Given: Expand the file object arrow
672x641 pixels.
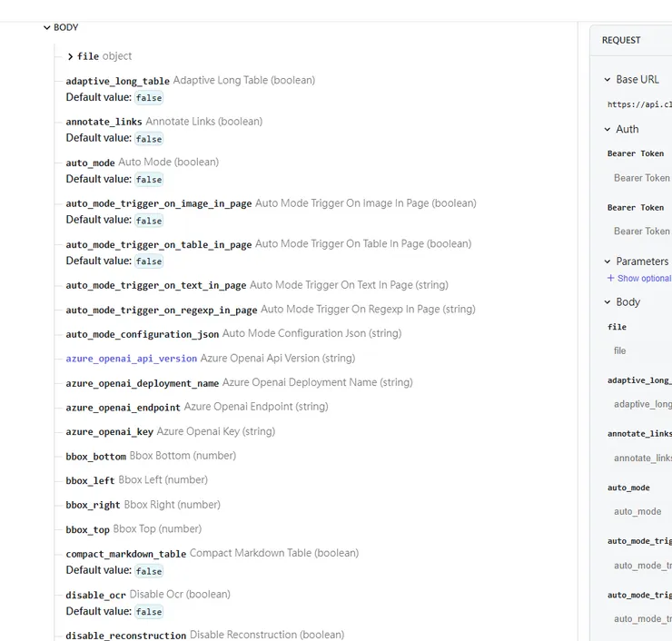Looking at the screenshot, I should click(71, 57).
